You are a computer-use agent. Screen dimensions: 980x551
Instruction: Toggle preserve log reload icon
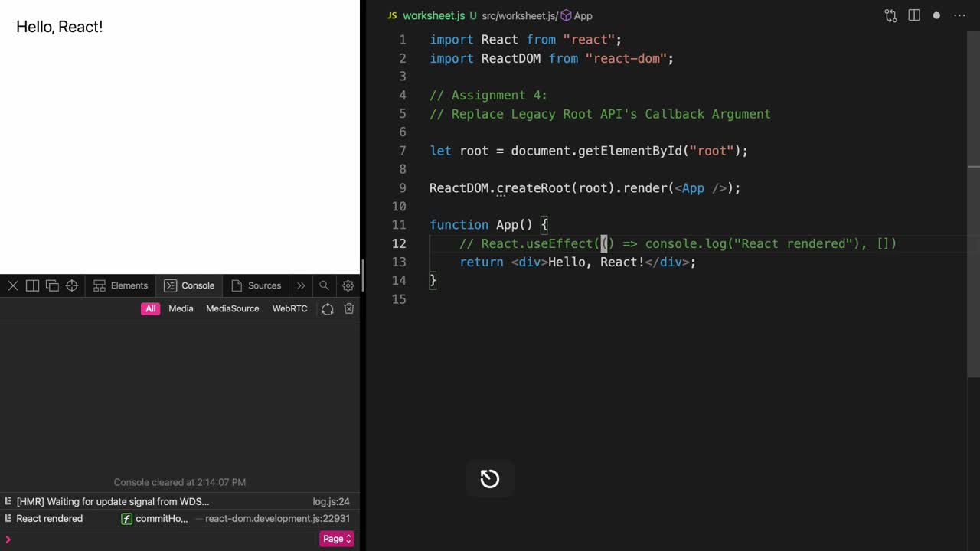coord(328,308)
